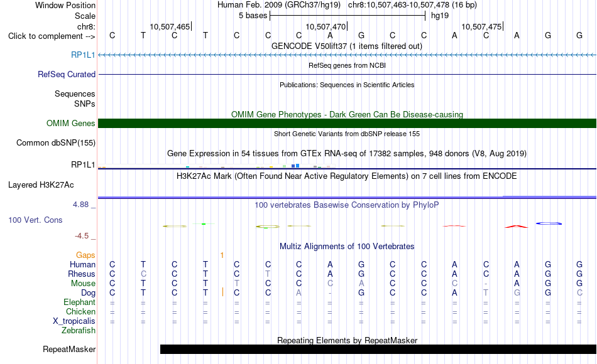Viewport: 597px width, 364px height.
Task: Select the Chicken alignment row label
Action: tap(80, 311)
